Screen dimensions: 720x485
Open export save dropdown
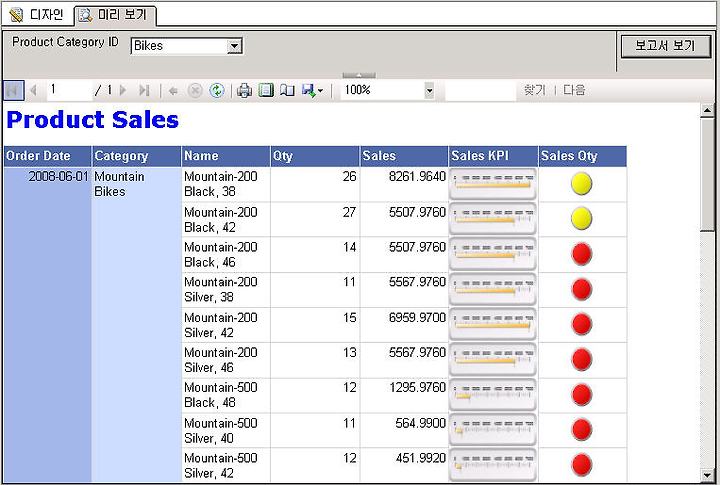coord(313,90)
